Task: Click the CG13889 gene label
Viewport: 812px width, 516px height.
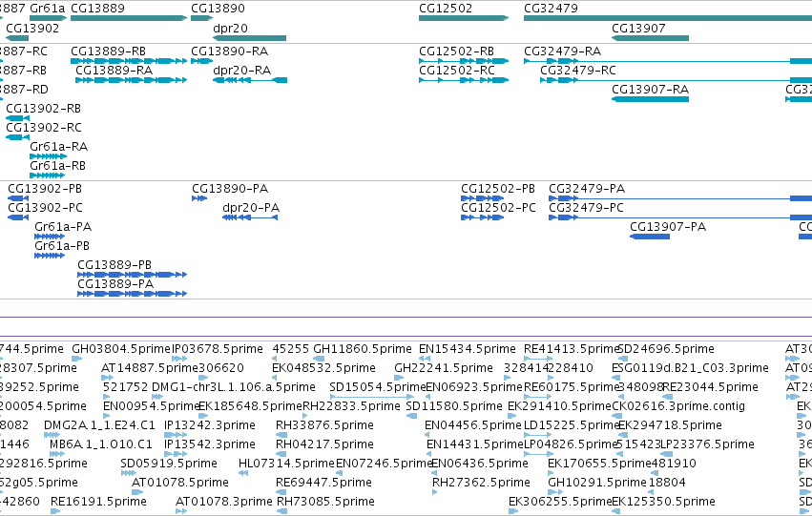Action: tap(97, 9)
